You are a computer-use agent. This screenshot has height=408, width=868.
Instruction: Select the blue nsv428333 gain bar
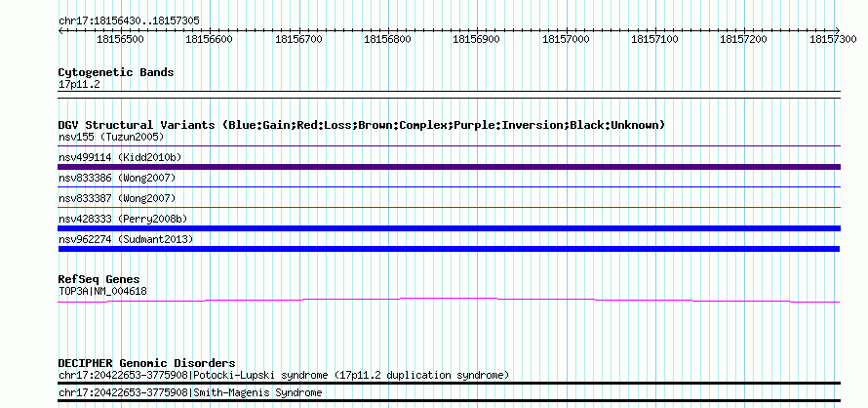pos(450,228)
